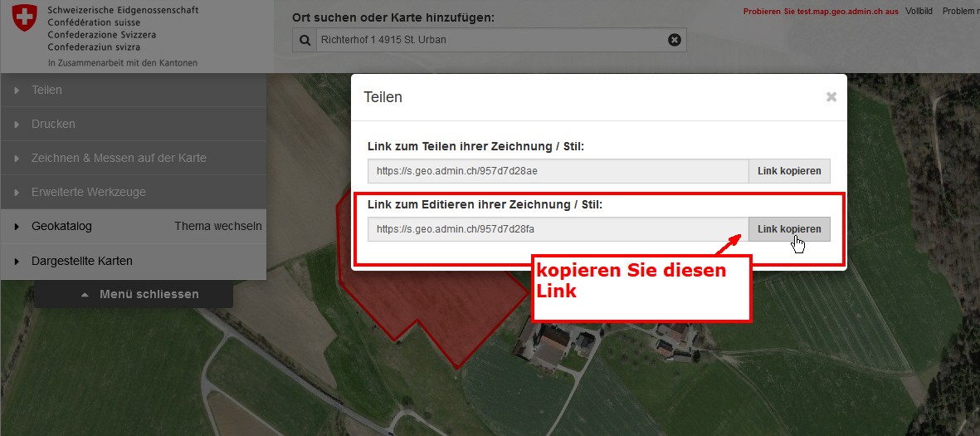Copy the share link via first Link kopieren
Screen dimensions: 980x436
pos(789,171)
